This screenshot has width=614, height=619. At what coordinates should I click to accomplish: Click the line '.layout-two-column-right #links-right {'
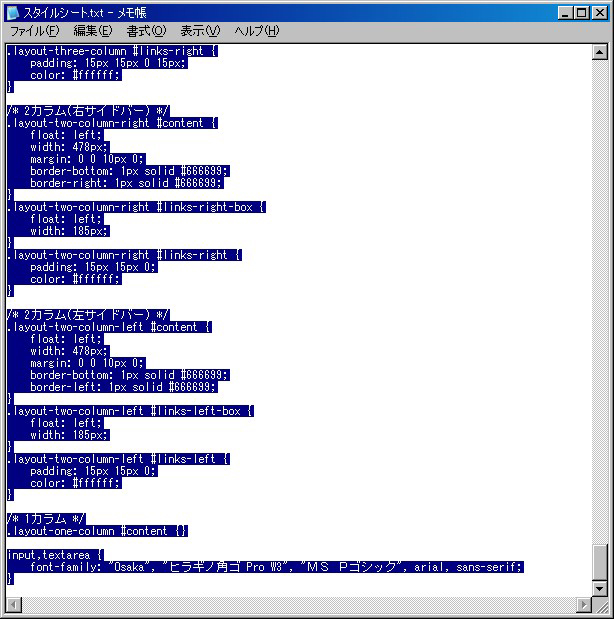pos(124,255)
